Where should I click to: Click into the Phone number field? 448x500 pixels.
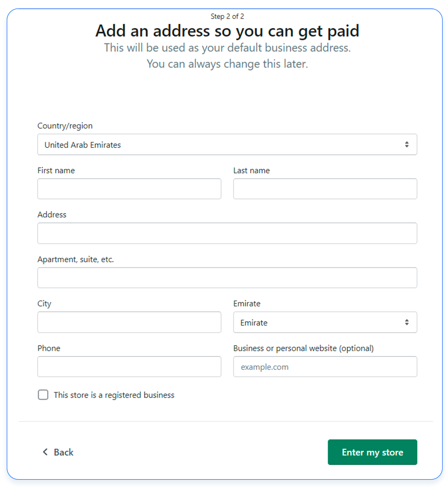129,366
